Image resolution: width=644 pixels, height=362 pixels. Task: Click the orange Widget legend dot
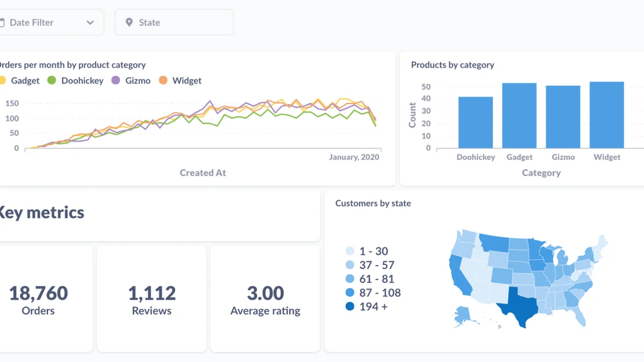click(x=163, y=80)
